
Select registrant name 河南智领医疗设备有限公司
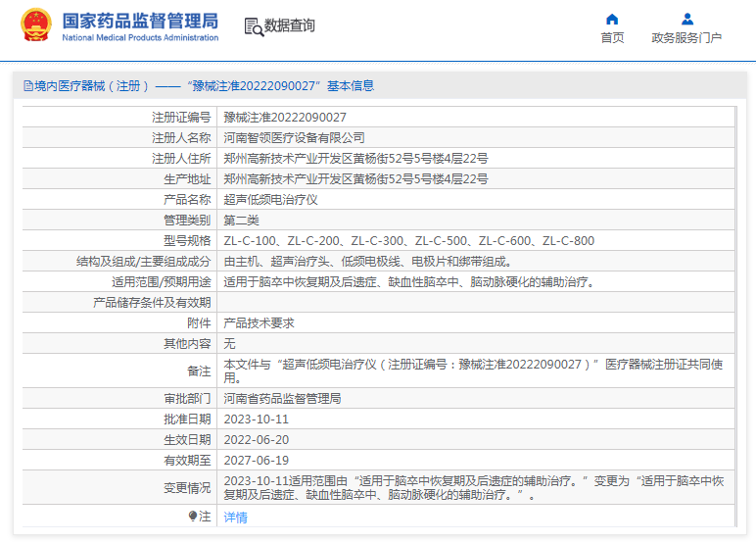pyautogui.click(x=294, y=138)
